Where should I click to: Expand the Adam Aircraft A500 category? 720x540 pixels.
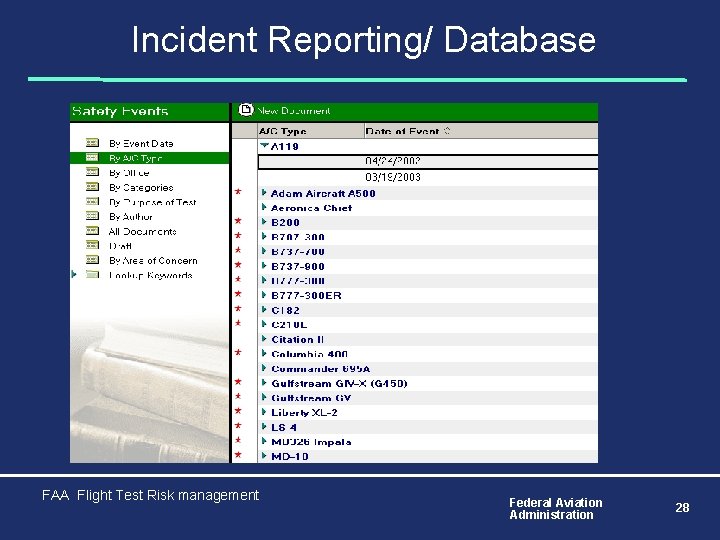coord(264,193)
